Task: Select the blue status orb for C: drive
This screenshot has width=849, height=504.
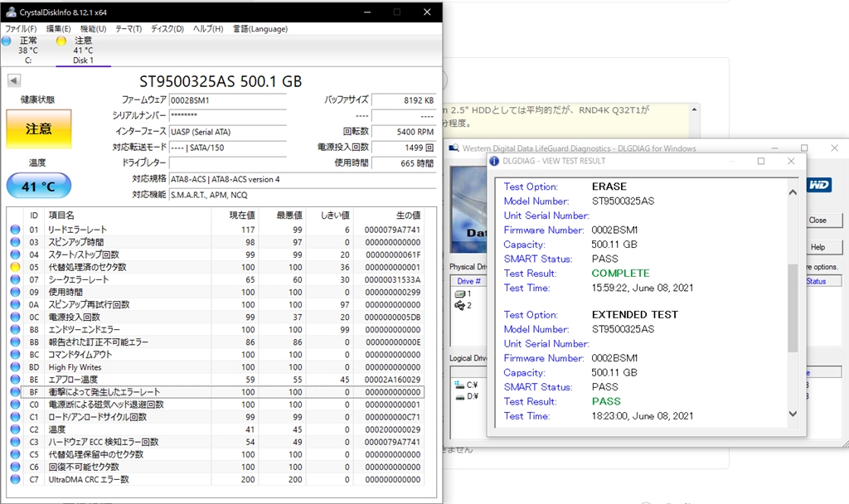Action: (x=7, y=41)
